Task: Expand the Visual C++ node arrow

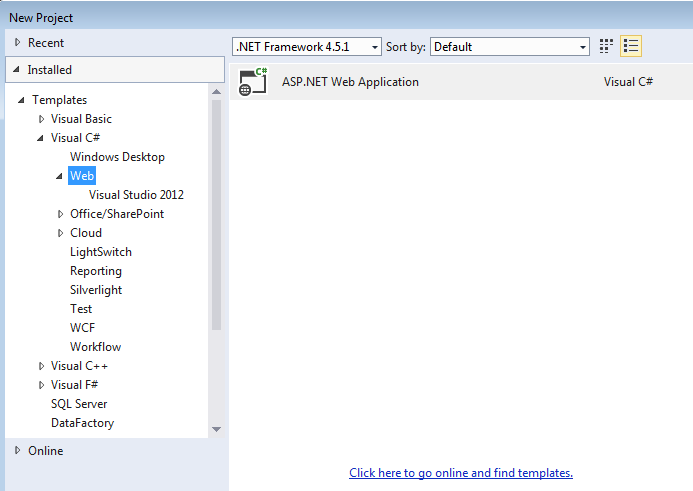Action: pos(41,366)
